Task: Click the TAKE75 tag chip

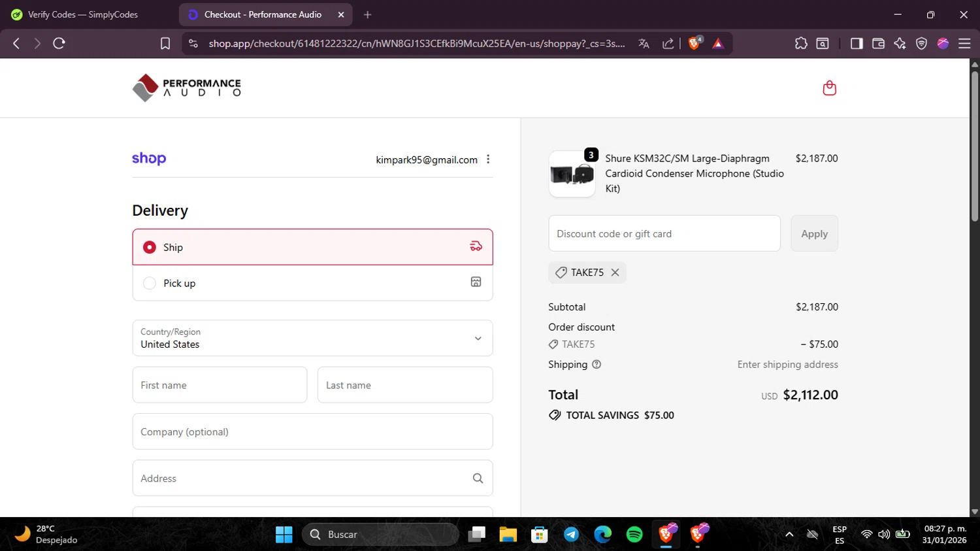Action: click(587, 273)
